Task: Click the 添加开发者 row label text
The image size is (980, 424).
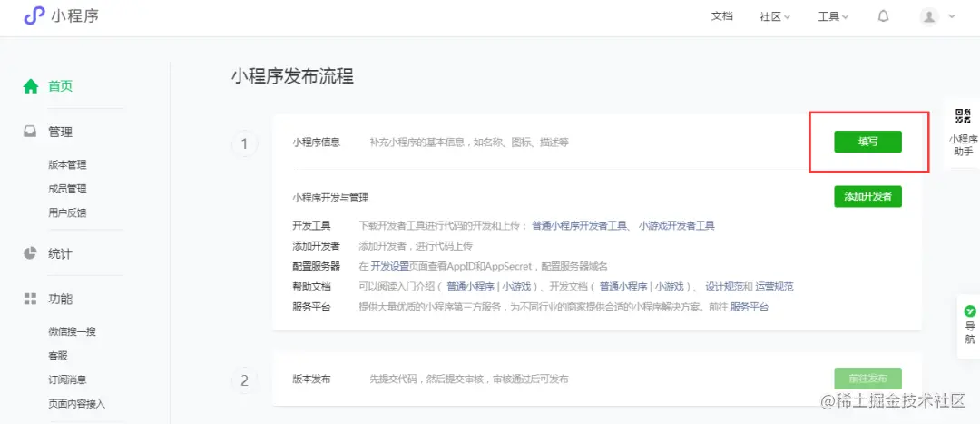Action: tap(317, 246)
